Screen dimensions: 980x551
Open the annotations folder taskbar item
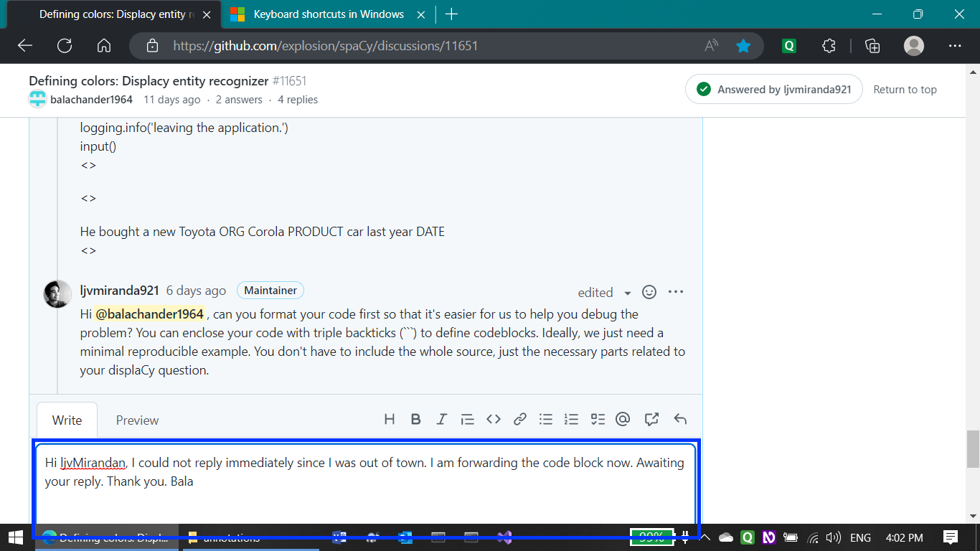pyautogui.click(x=250, y=537)
